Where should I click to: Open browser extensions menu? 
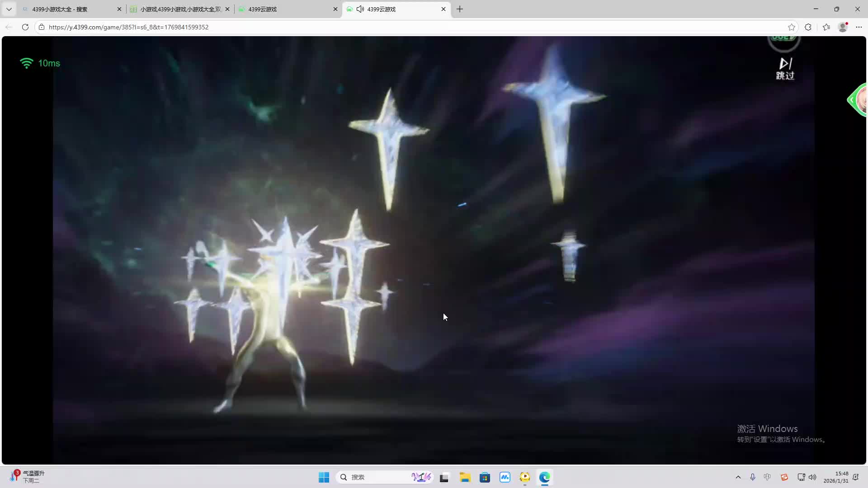tap(808, 27)
